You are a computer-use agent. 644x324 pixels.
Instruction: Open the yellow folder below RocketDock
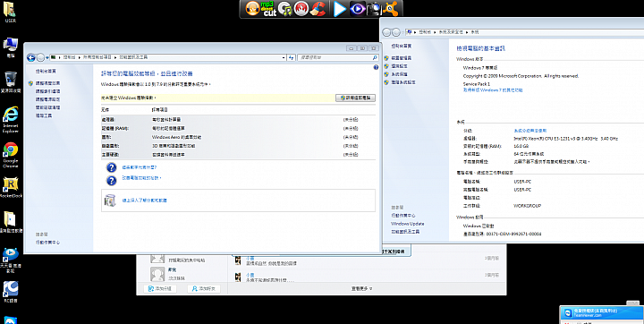11,223
